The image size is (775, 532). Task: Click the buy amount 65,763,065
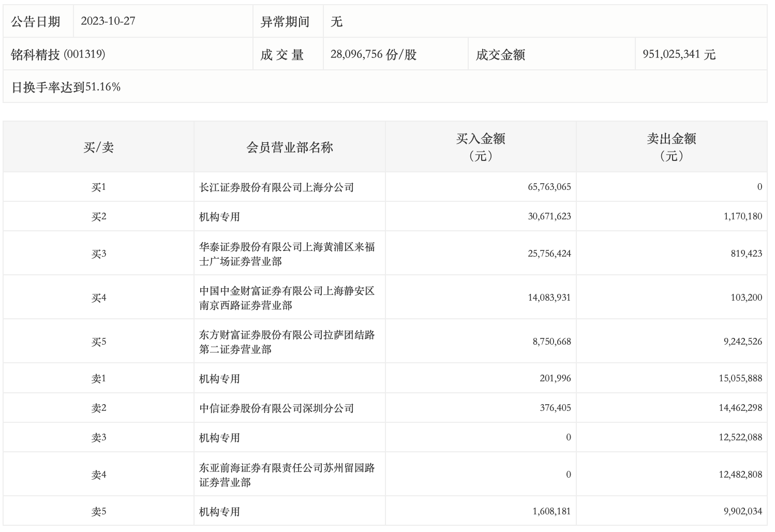pyautogui.click(x=549, y=187)
